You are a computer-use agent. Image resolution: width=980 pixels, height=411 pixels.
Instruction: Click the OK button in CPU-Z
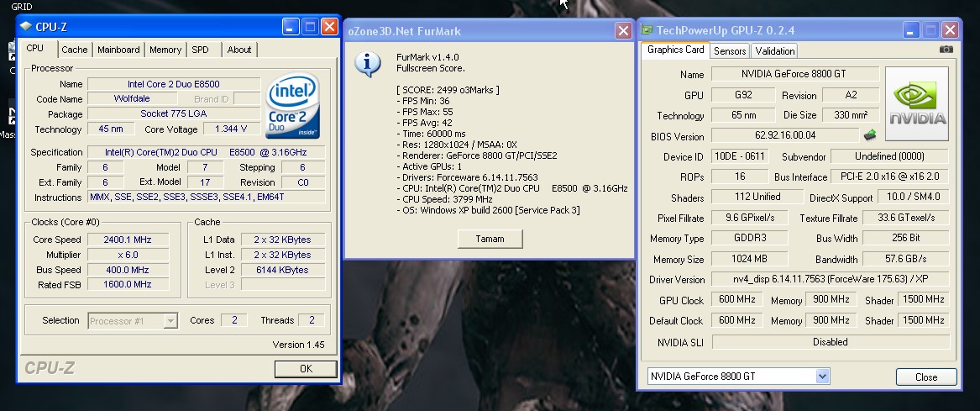[x=306, y=368]
